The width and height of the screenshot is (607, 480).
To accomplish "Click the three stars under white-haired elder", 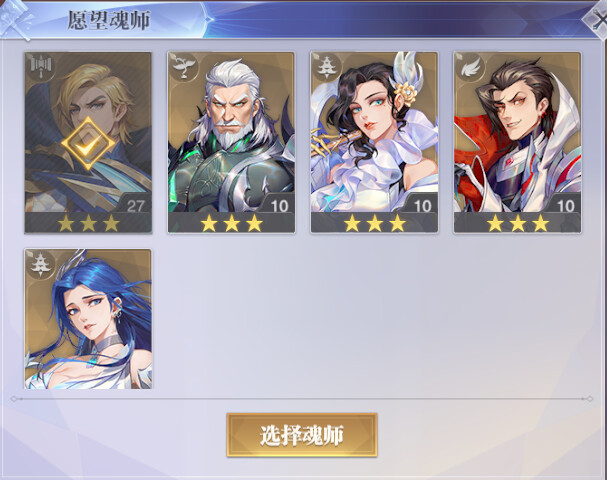I will 231,223.
